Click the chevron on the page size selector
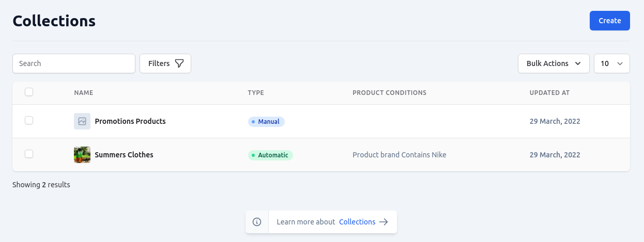Screen dimensions: 644x242 coord(620,63)
